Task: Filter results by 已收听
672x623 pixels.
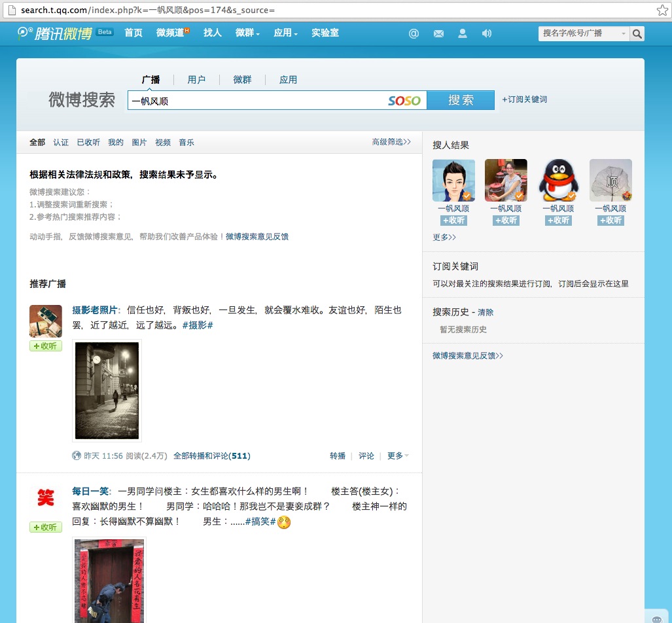Action: [x=88, y=143]
